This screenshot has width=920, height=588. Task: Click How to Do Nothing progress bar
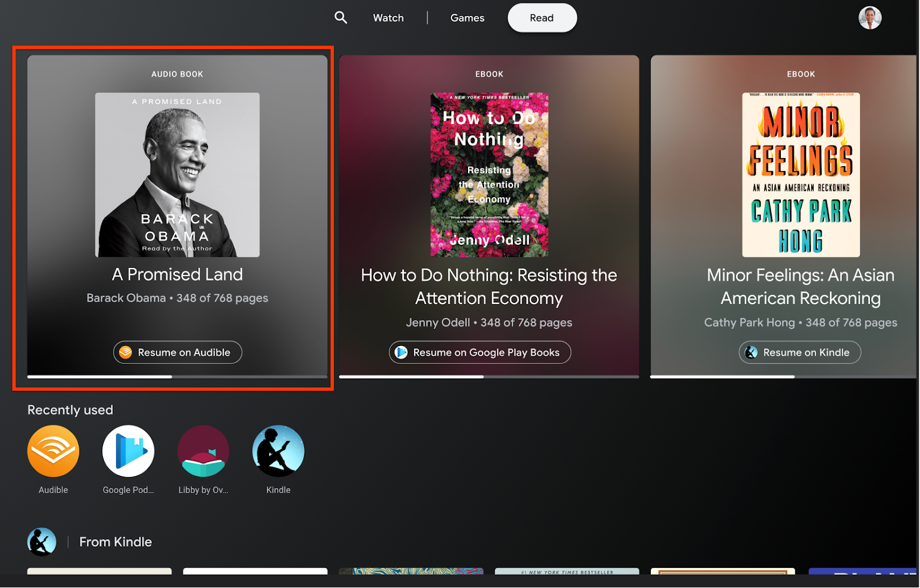click(489, 377)
